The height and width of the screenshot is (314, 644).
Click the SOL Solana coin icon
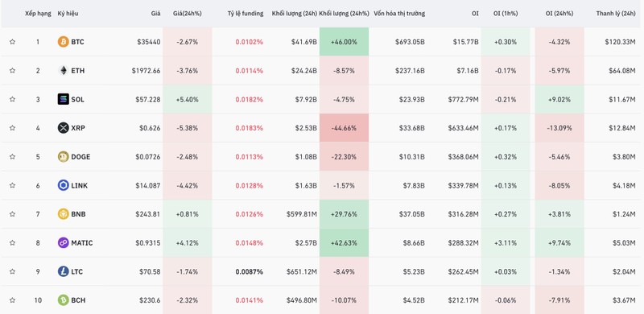pyautogui.click(x=64, y=99)
